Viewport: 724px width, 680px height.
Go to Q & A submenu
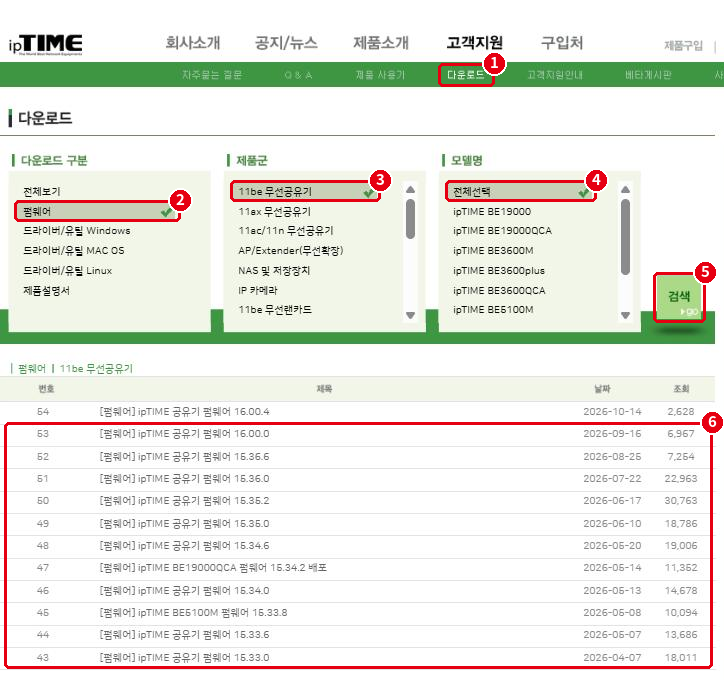tap(298, 75)
